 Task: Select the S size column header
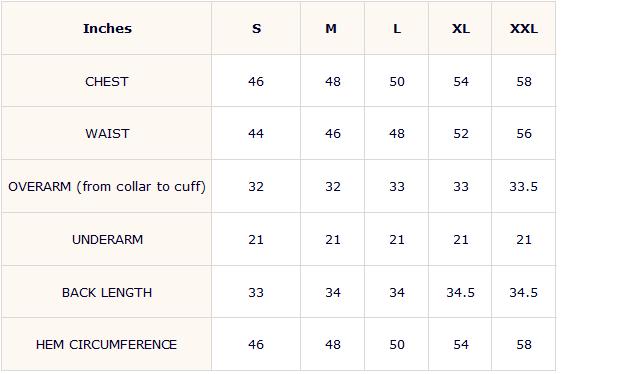point(257,29)
